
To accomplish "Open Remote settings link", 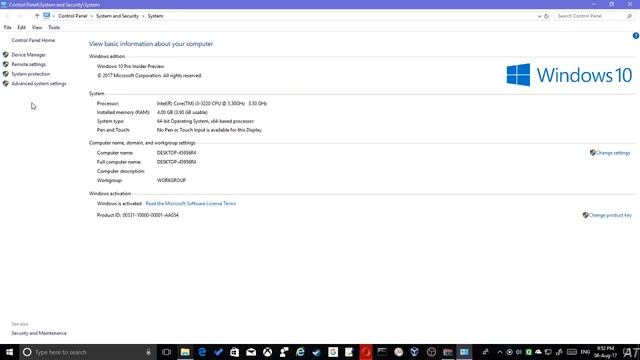I will 29,64.
